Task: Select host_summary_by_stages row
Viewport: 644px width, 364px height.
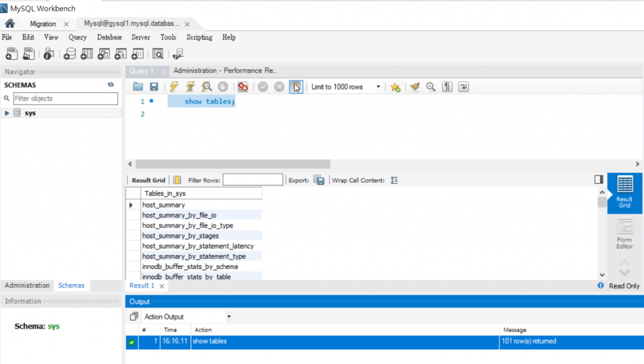Action: pos(201,236)
